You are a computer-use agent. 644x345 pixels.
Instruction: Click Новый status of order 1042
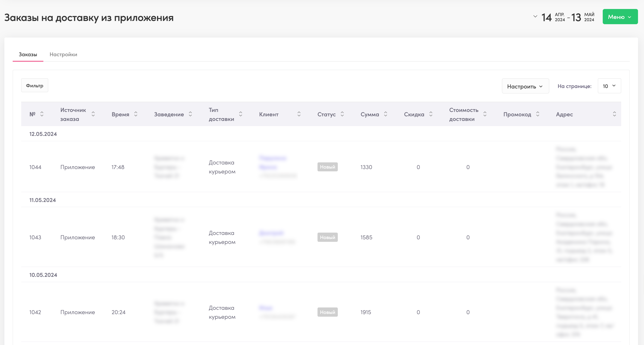[327, 312]
